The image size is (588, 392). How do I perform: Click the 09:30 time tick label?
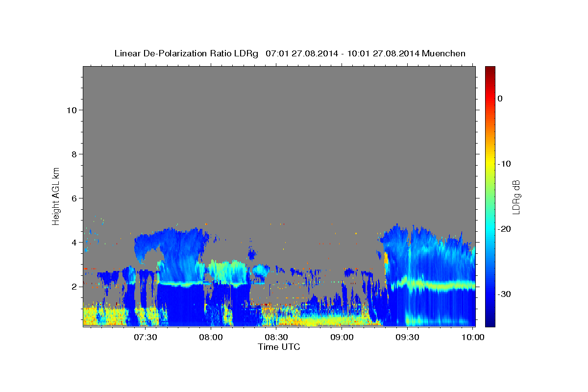407,337
